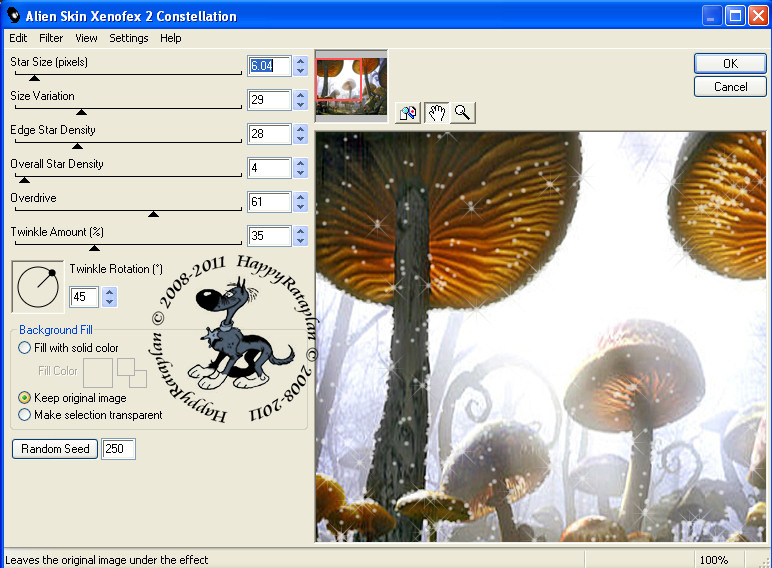Click the Size Variation value field
Image resolution: width=772 pixels, height=568 pixels.
269,99
